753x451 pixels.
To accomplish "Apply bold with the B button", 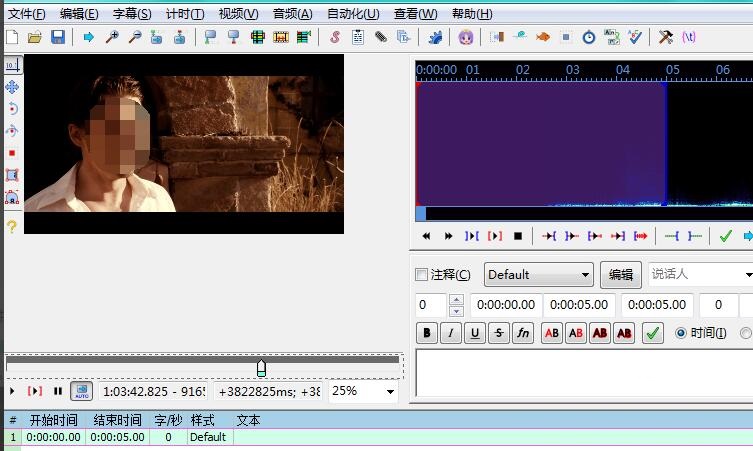I will (x=426, y=333).
